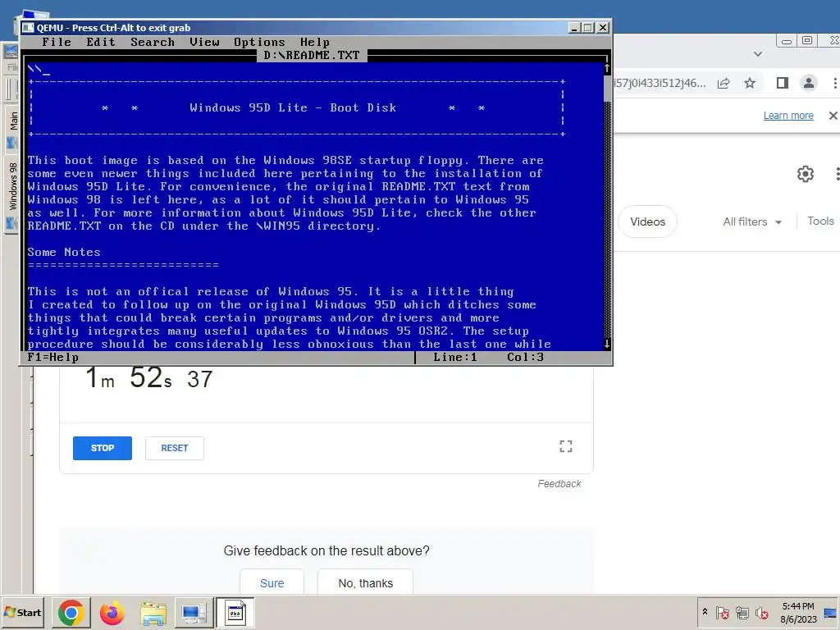Open the Learn more link
Viewport: 840px width, 630px height.
point(788,115)
